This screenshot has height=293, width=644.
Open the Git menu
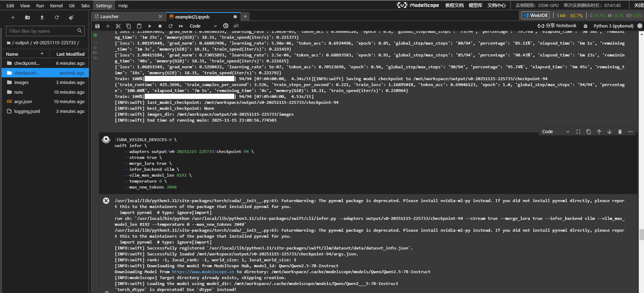[72, 6]
